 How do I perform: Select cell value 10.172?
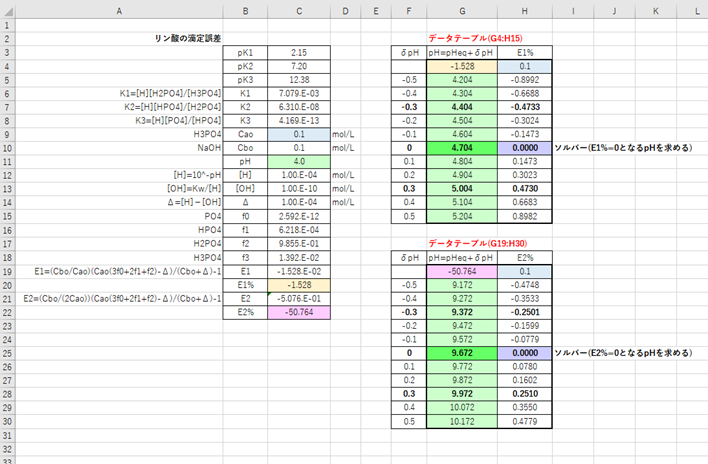tap(462, 421)
